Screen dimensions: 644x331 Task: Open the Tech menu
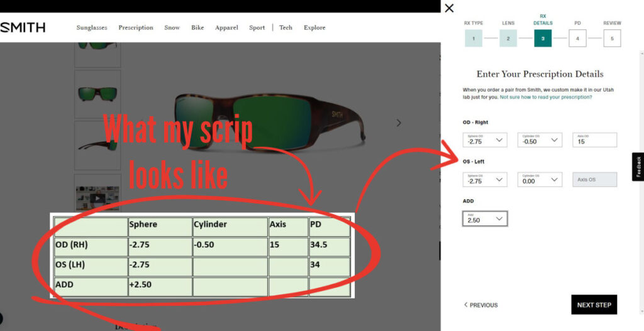[x=286, y=28]
